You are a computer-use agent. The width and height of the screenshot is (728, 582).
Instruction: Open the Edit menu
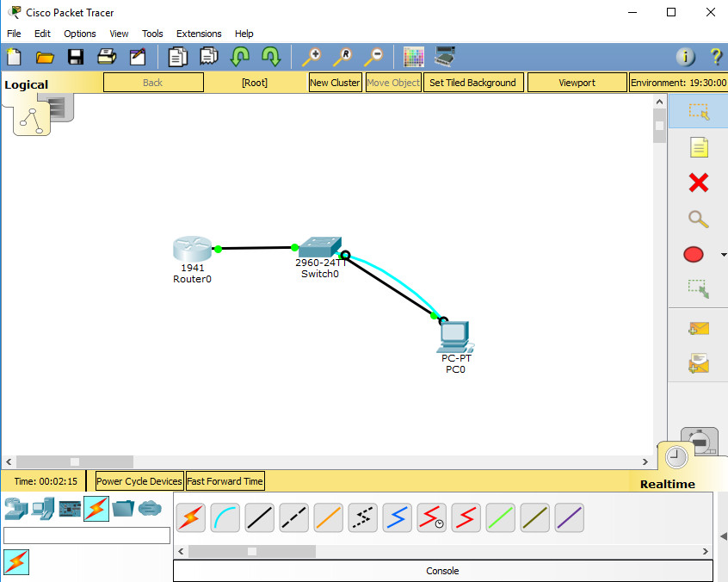pos(42,34)
